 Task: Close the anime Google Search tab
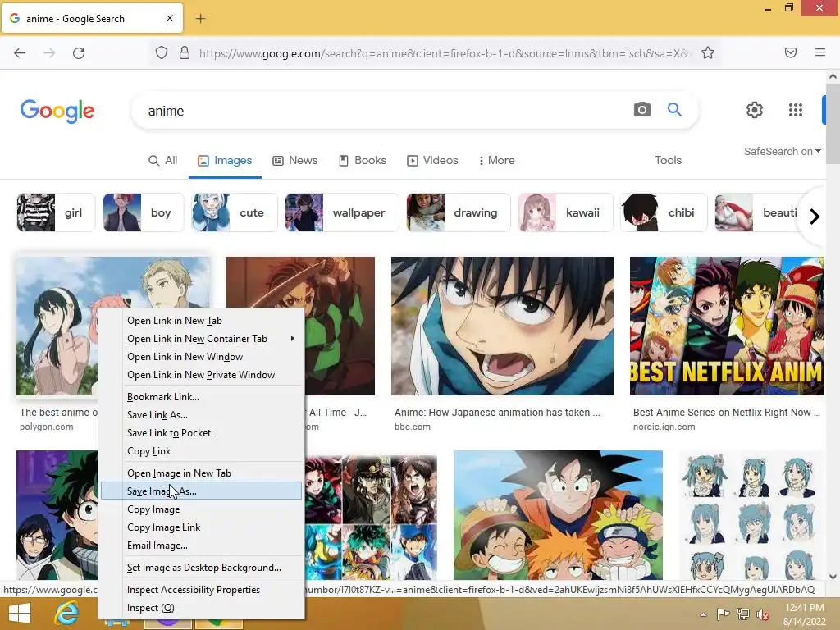170,18
